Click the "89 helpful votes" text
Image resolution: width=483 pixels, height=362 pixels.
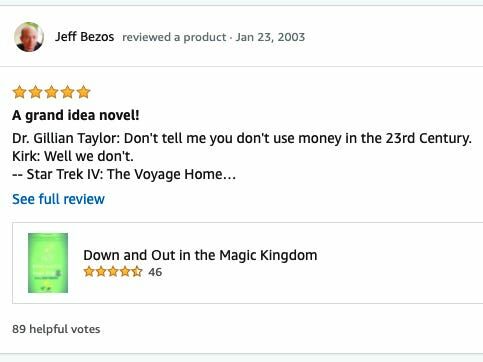pos(56,329)
